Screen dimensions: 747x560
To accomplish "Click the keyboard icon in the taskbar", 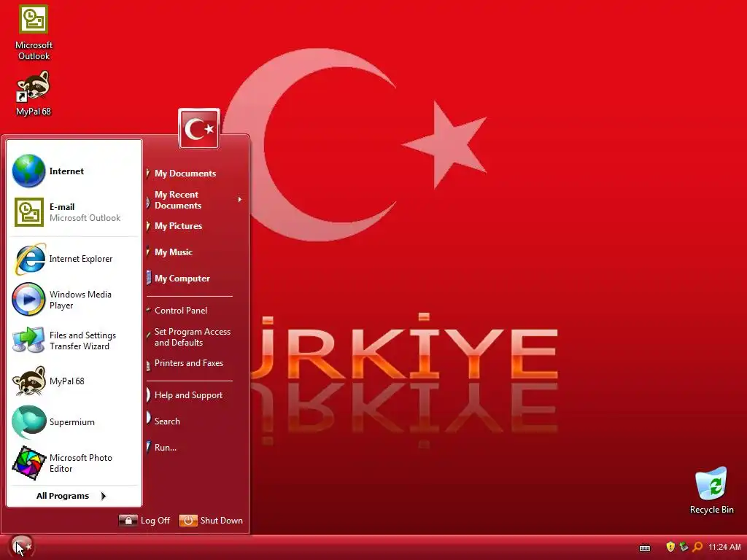I will coord(645,548).
